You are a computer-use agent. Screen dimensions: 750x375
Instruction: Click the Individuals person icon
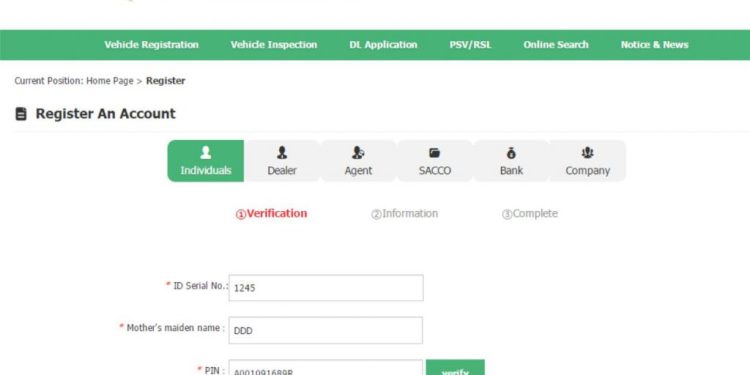click(206, 153)
